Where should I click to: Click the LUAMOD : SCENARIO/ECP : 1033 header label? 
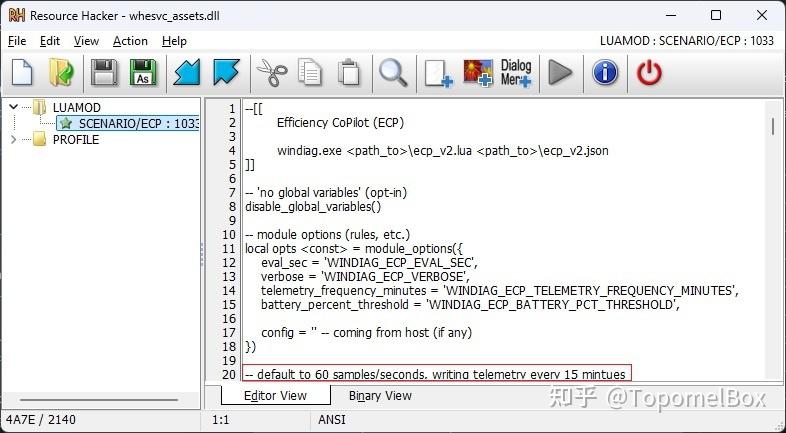click(687, 41)
